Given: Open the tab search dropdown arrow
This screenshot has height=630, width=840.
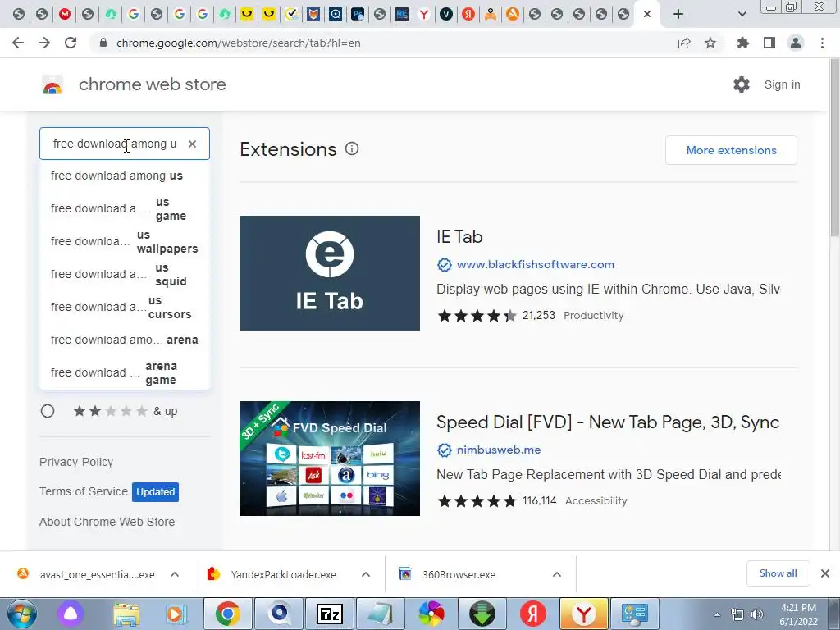Looking at the screenshot, I should pos(742,14).
